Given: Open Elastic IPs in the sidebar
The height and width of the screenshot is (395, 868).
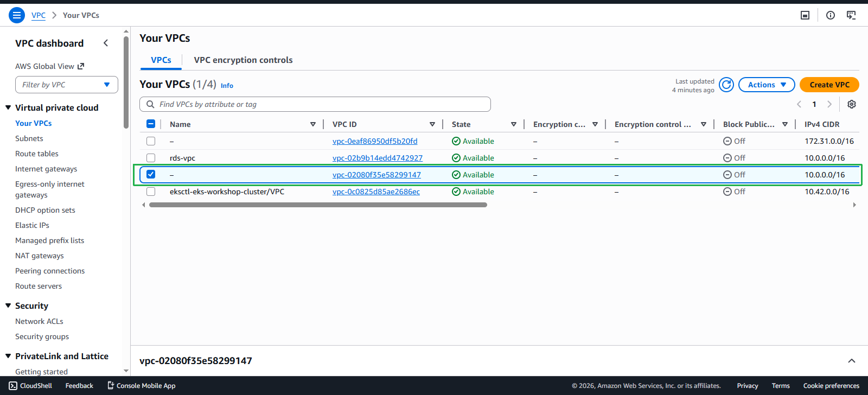Looking at the screenshot, I should coord(32,225).
